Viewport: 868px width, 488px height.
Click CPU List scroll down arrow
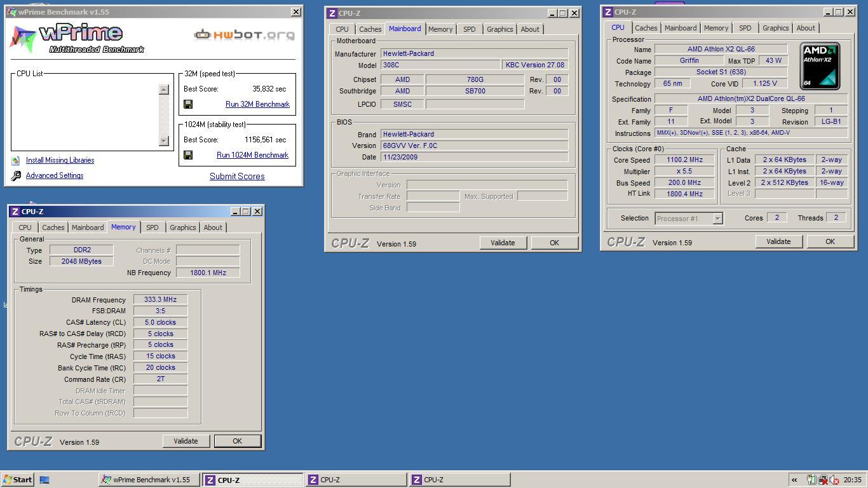tap(164, 141)
